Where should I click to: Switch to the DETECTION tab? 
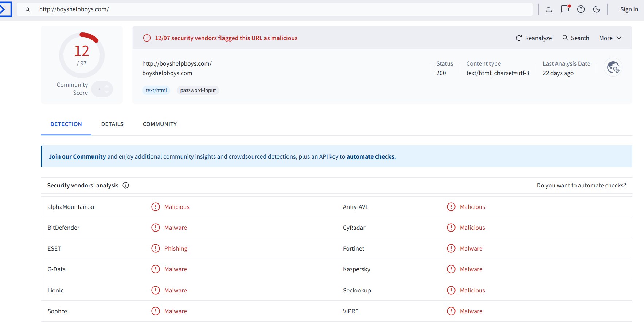pos(66,124)
